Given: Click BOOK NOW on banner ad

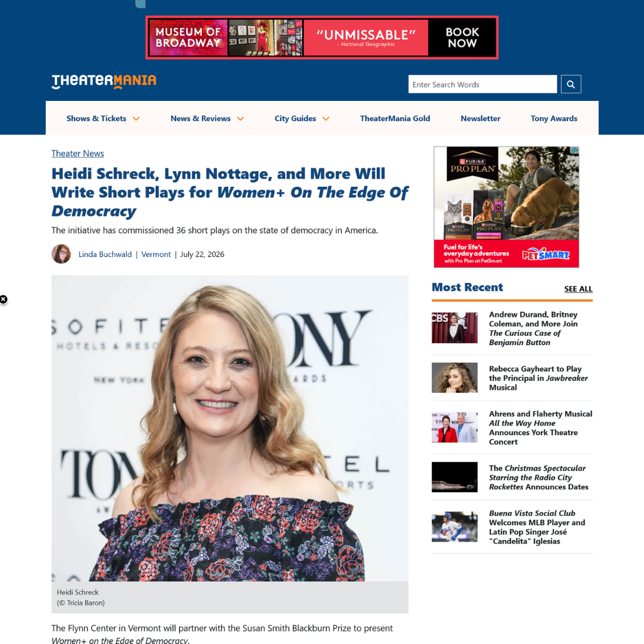Looking at the screenshot, I should tap(463, 38).
